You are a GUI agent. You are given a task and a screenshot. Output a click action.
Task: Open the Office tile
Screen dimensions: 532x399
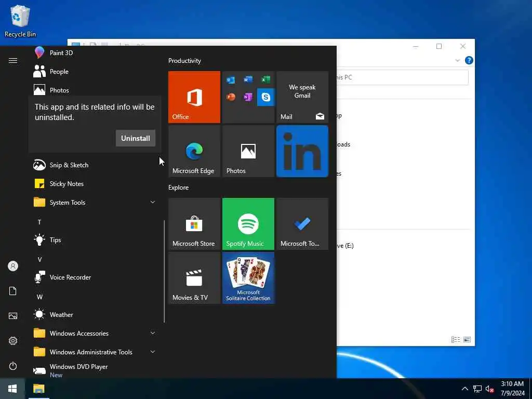coord(194,97)
